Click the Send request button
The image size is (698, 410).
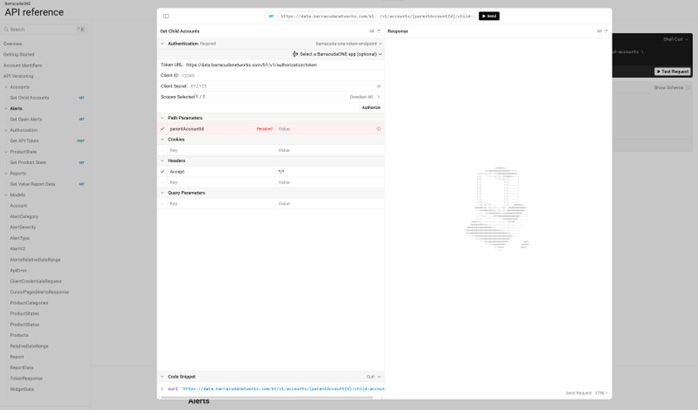489,16
